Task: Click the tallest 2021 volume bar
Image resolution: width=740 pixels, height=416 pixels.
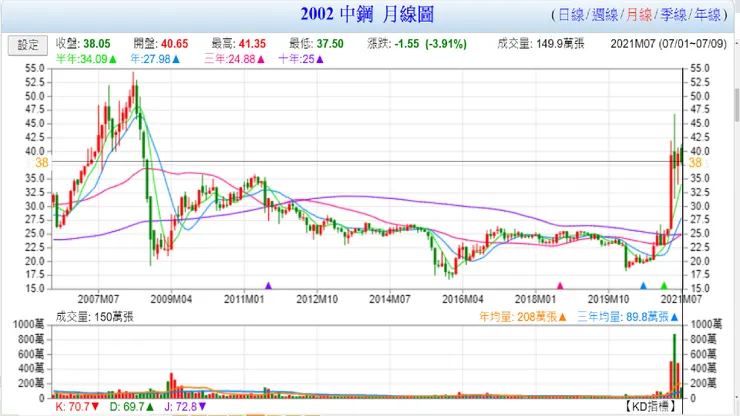Action: pyautogui.click(x=674, y=366)
